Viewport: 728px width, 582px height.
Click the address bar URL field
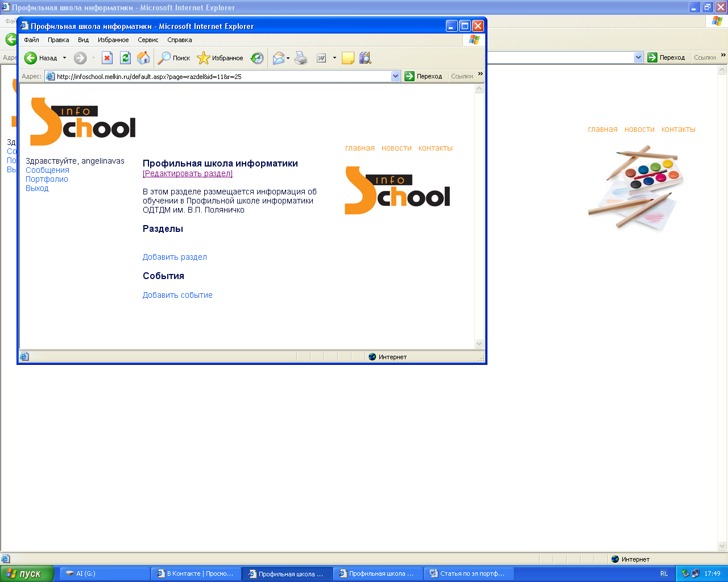click(x=223, y=76)
